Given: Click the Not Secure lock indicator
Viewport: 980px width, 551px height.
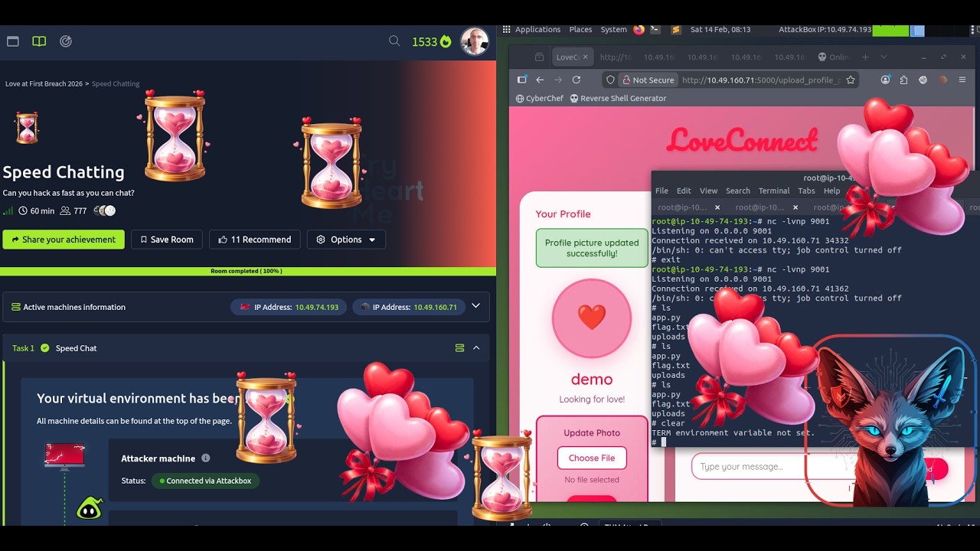Looking at the screenshot, I should (648, 80).
